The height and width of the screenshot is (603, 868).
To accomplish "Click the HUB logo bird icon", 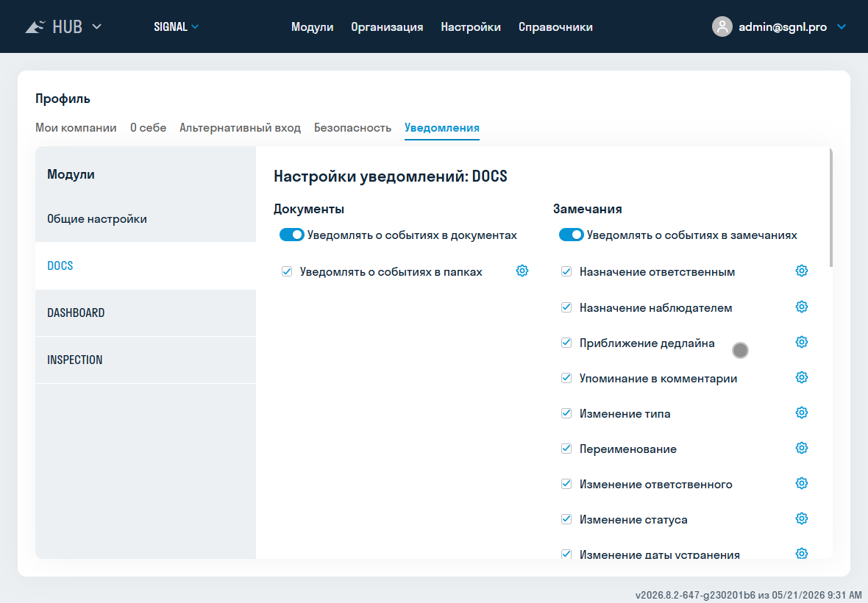I will 35,26.
